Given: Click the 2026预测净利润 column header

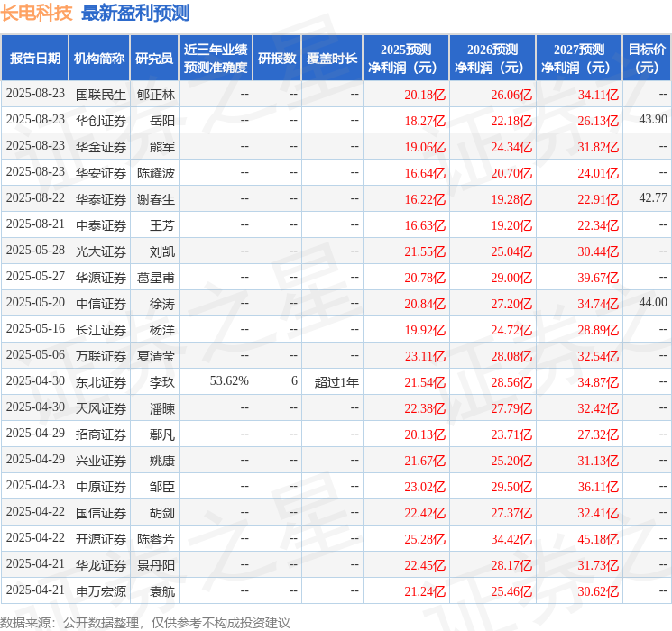Looking at the screenshot, I should coord(492,59).
